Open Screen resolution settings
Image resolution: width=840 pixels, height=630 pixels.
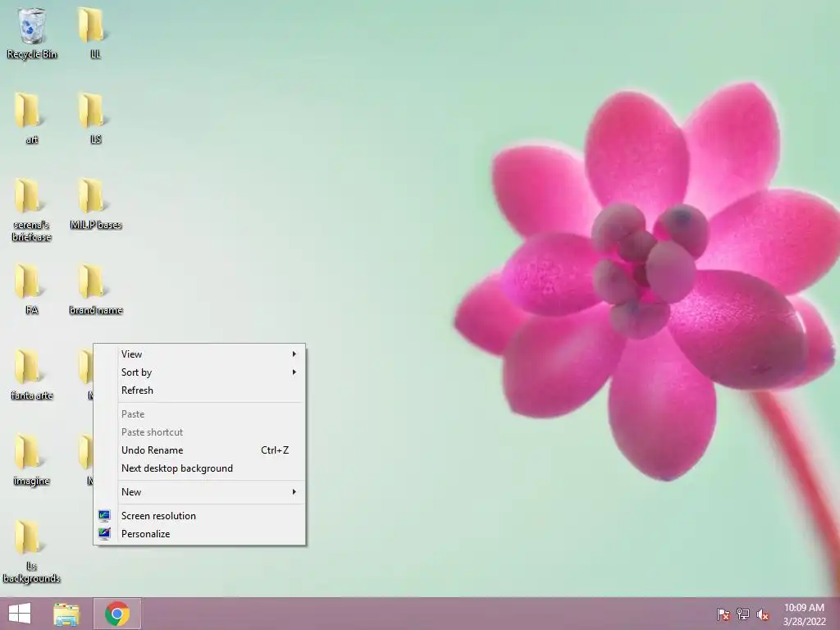(199, 516)
